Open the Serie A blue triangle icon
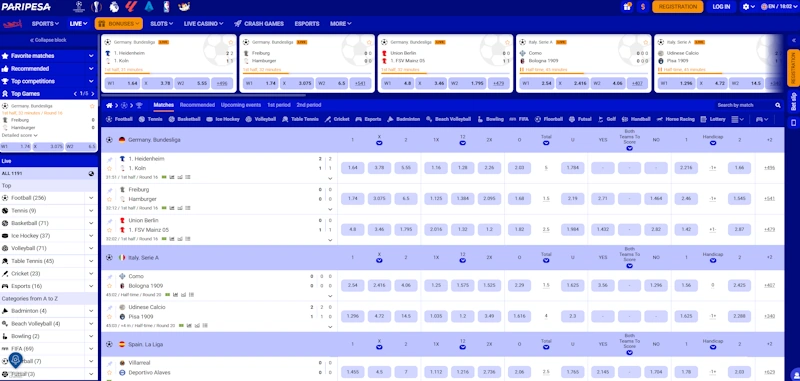This screenshot has width=800, height=381. point(149,7)
